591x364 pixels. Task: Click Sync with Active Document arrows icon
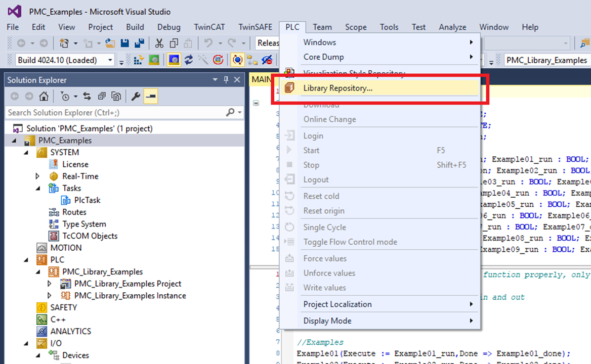(x=87, y=96)
